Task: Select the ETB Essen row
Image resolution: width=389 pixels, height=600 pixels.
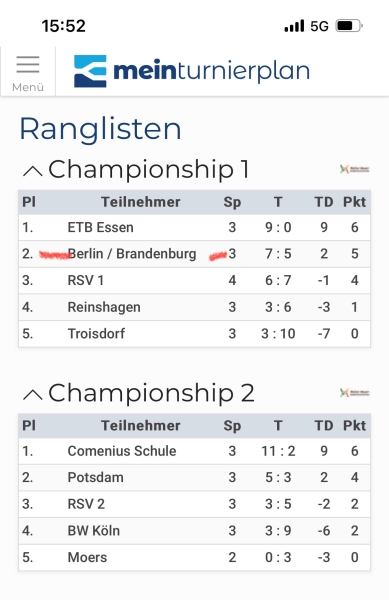Action: 194,227
